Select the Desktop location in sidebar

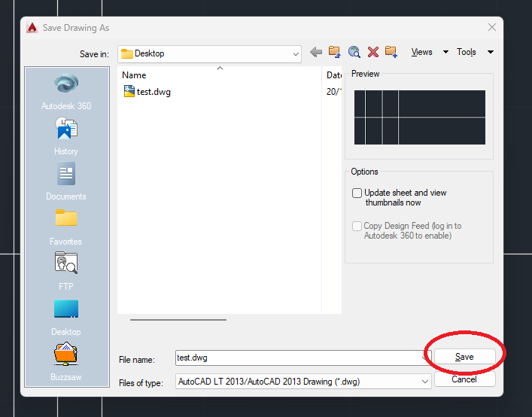66,318
